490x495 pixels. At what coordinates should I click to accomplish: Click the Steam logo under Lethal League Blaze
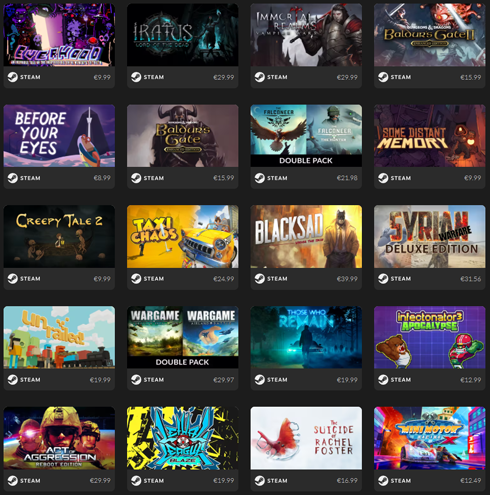pos(136,481)
